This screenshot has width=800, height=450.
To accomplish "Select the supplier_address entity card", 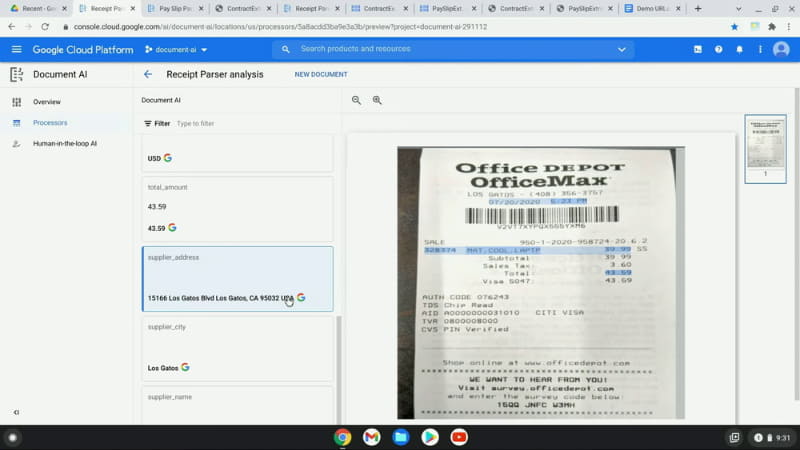I will 237,279.
